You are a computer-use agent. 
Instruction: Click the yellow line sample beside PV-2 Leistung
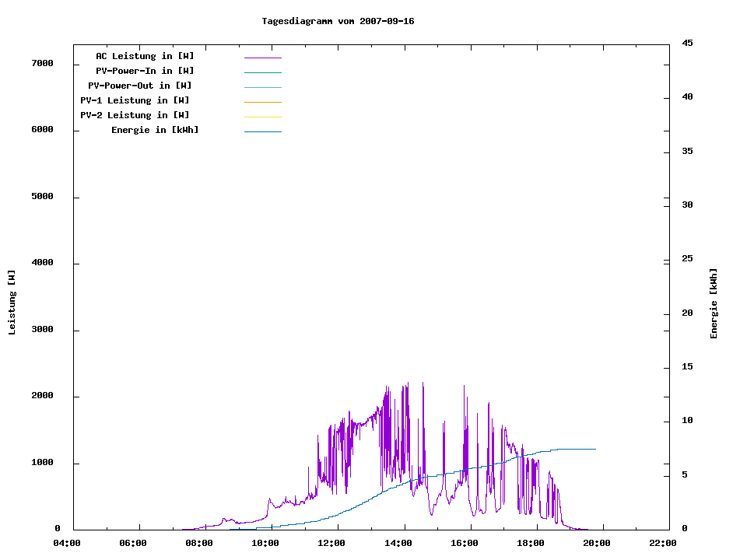(x=262, y=117)
